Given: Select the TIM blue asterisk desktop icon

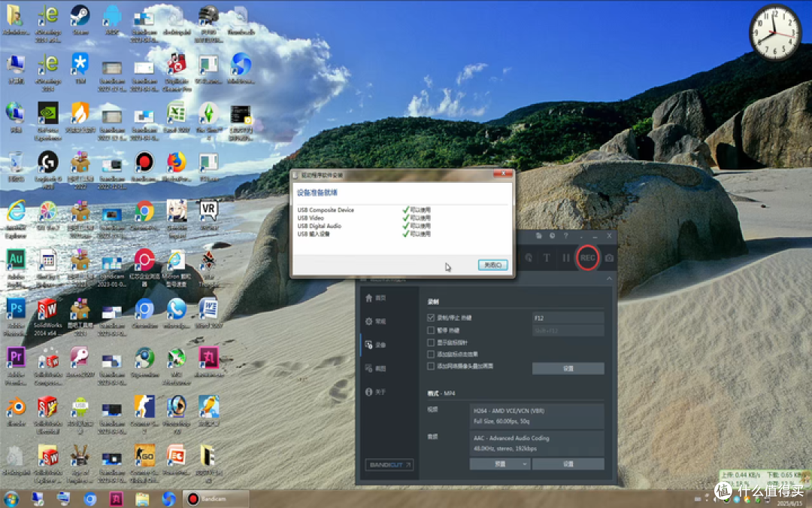Looking at the screenshot, I should [x=80, y=68].
